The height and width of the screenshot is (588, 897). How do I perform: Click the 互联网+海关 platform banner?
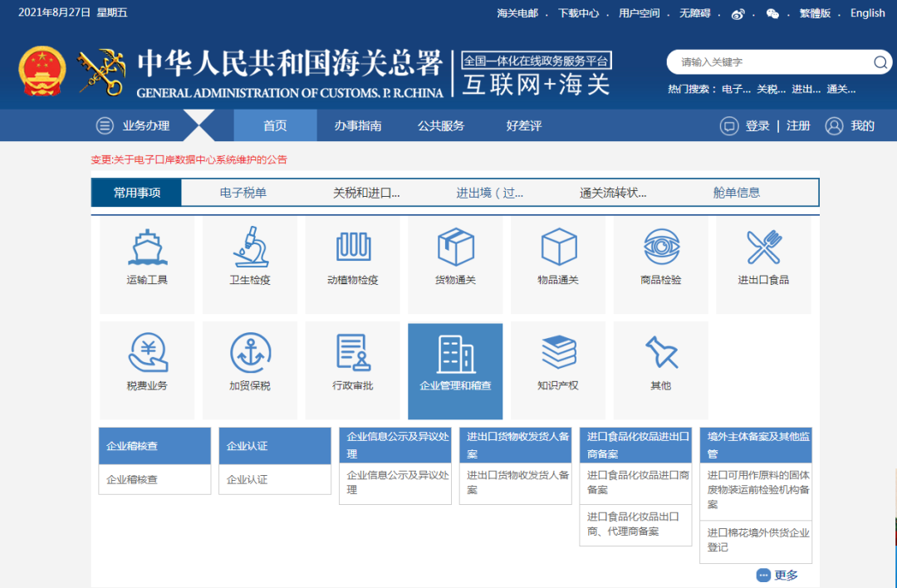[537, 75]
